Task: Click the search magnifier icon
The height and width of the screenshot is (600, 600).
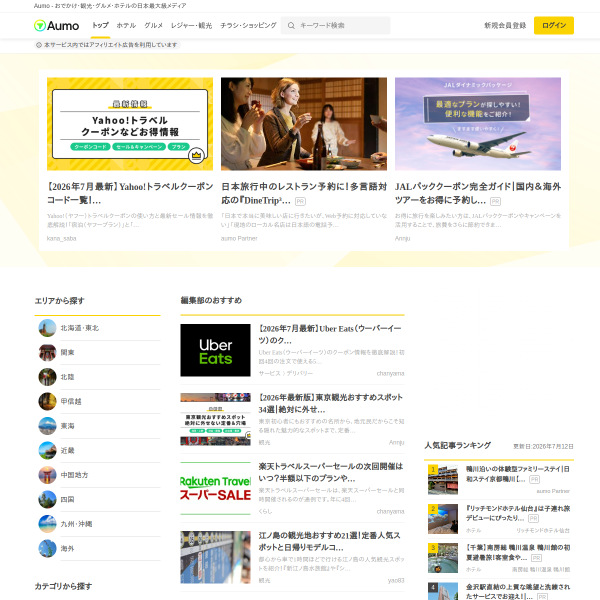Action: point(291,26)
